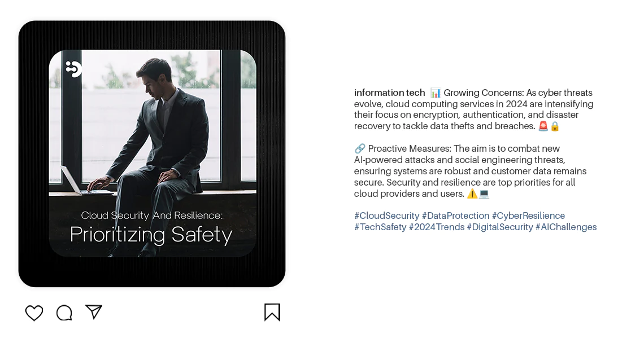Viewport: 644px width, 343px height.
Task: Open the #AIChallenges hashtag
Action: pyautogui.click(x=566, y=227)
